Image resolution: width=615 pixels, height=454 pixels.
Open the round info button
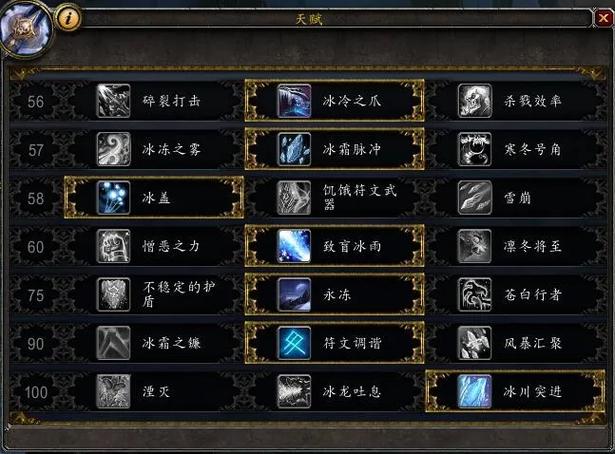69,17
